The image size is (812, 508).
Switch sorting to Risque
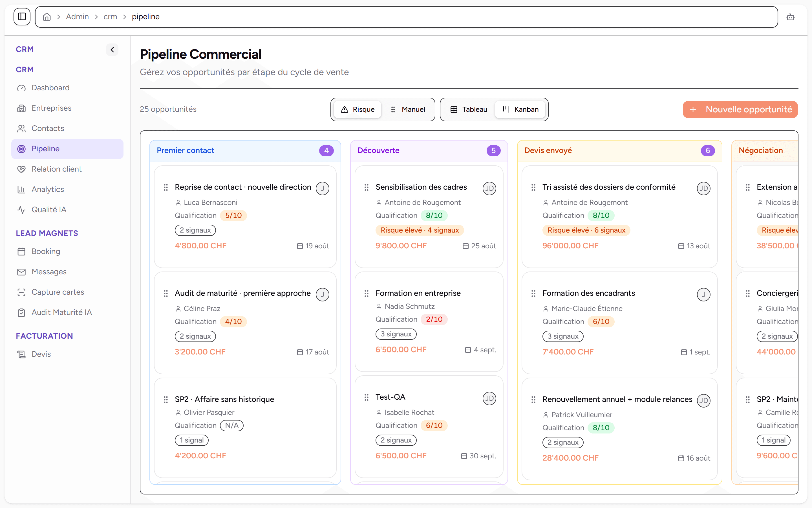[357, 110]
